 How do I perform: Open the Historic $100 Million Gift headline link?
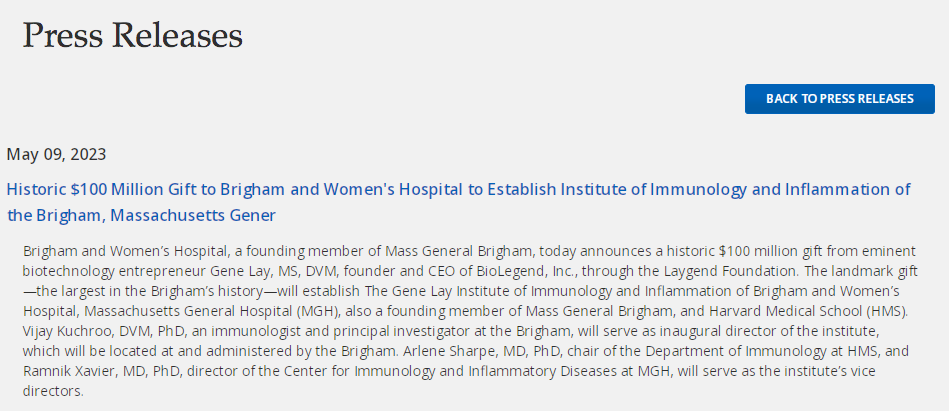tap(458, 202)
